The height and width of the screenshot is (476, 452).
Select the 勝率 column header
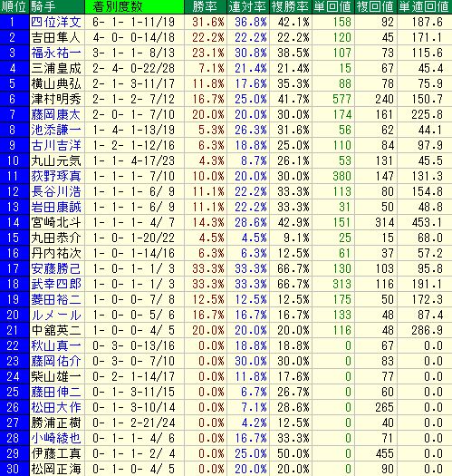(x=206, y=7)
